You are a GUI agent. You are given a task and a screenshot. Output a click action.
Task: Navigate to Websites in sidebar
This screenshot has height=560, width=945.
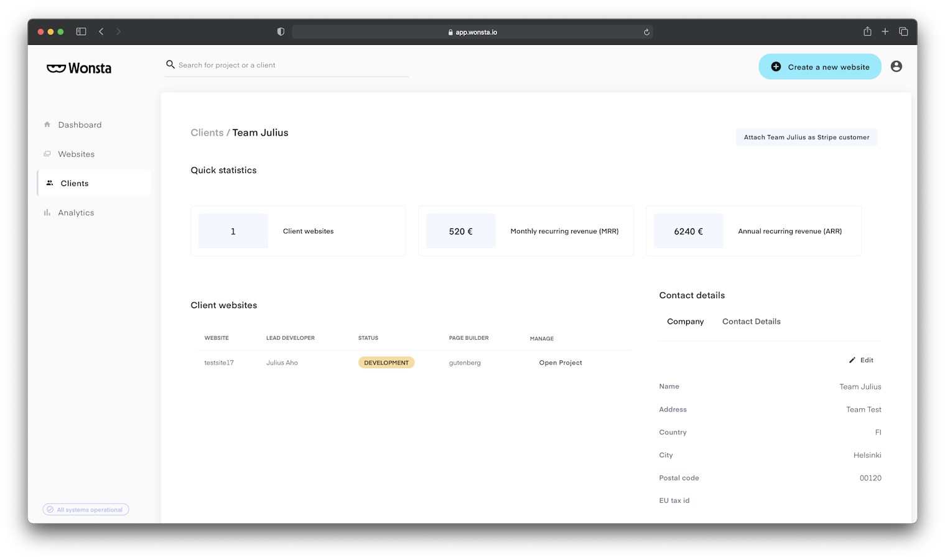[76, 154]
